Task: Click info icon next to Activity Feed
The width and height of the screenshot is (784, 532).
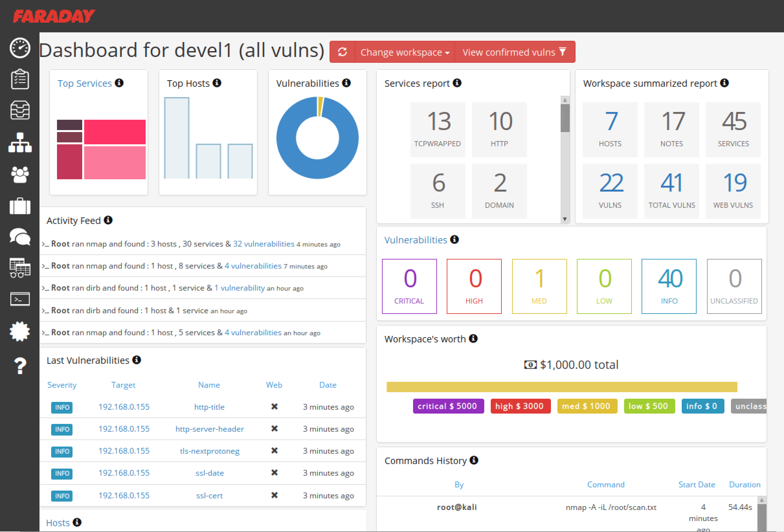Action: [108, 220]
